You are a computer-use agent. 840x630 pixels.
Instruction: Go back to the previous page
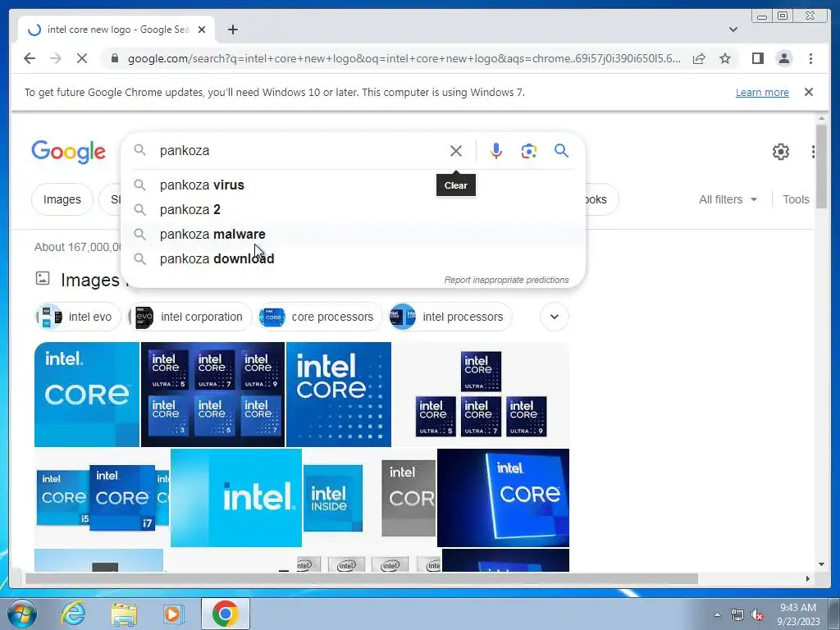30,58
